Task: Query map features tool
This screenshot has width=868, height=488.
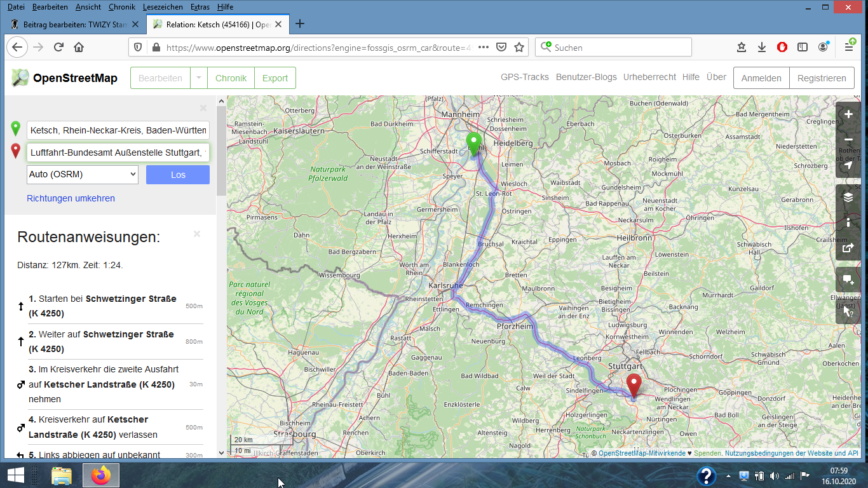Action: coord(848,311)
